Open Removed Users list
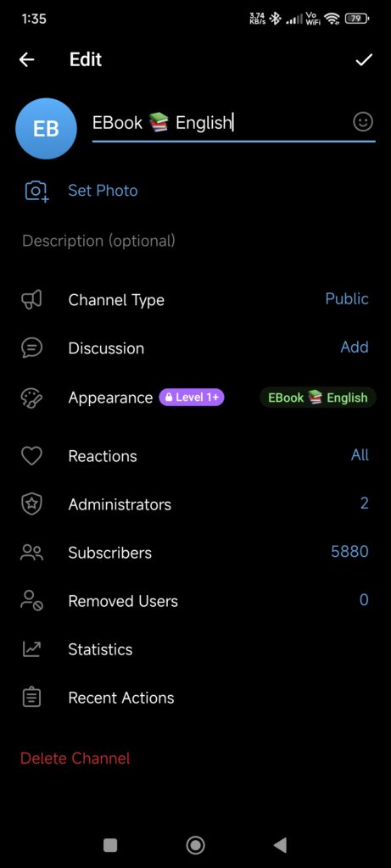This screenshot has height=868, width=391. pos(195,601)
